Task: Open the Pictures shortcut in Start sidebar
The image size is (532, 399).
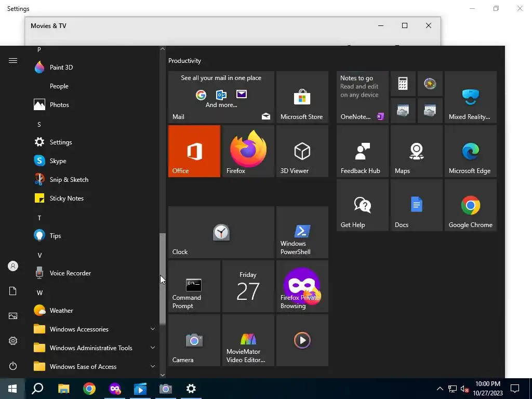Action: [x=13, y=316]
